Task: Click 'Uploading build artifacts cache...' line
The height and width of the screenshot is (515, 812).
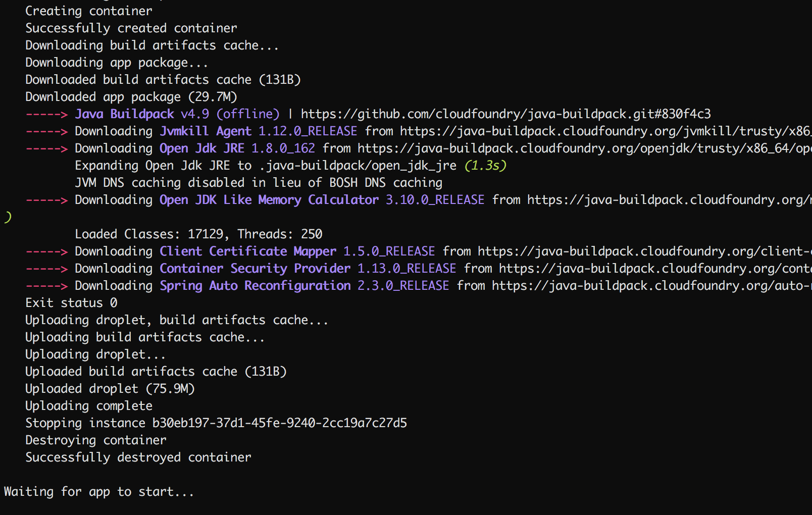Action: 145,337
